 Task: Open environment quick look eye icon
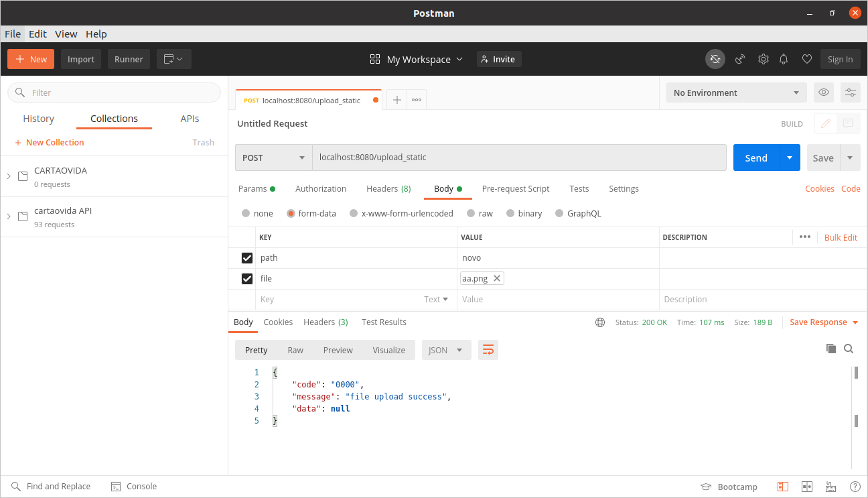pyautogui.click(x=824, y=92)
